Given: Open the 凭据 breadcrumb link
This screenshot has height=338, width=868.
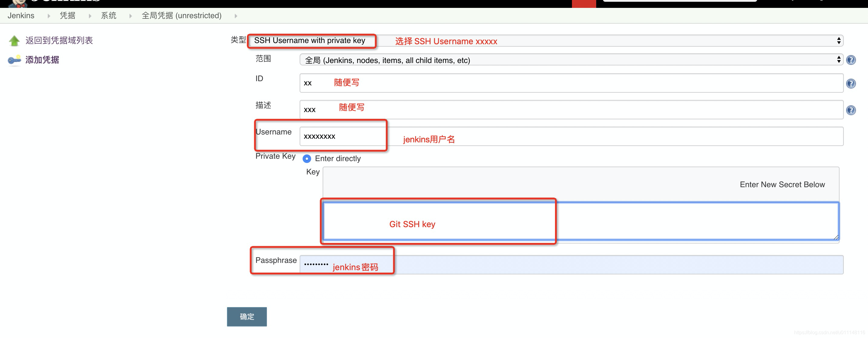Looking at the screenshot, I should point(67,15).
